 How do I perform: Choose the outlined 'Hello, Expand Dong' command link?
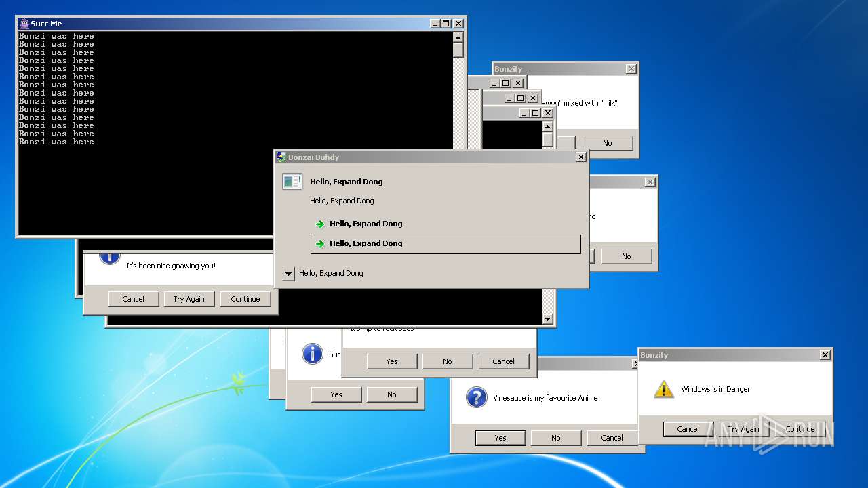(446, 244)
